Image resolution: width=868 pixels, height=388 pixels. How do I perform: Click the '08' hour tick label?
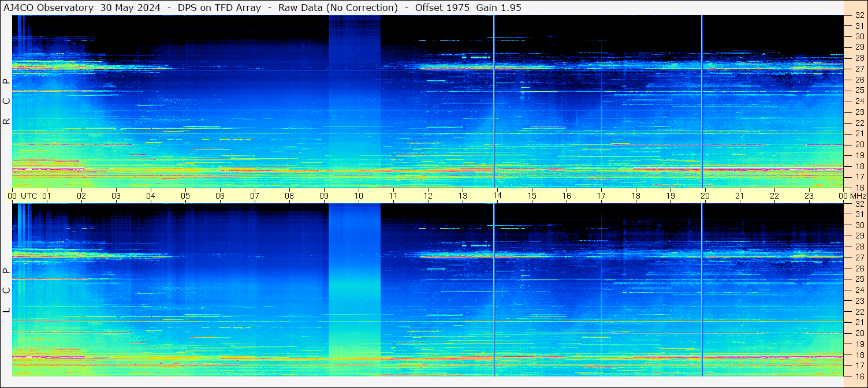pos(289,196)
